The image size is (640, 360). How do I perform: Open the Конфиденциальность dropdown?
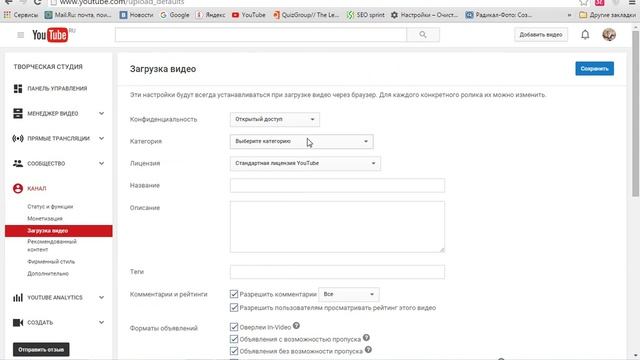coord(275,119)
